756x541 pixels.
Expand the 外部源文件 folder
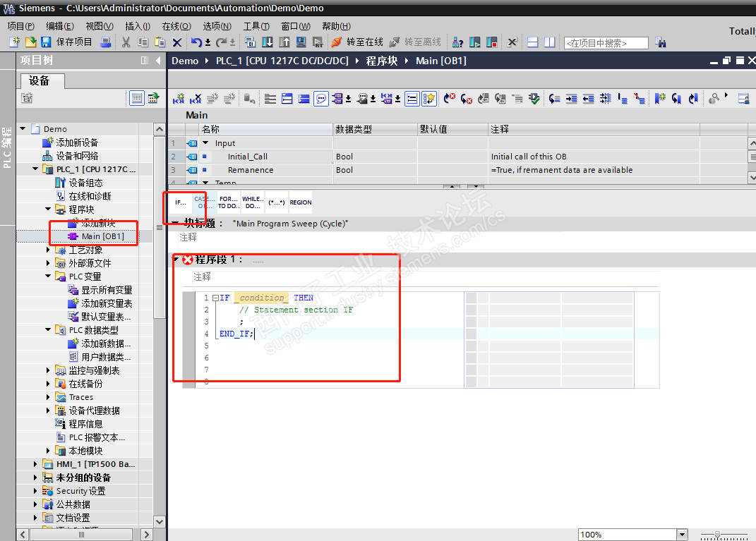48,263
